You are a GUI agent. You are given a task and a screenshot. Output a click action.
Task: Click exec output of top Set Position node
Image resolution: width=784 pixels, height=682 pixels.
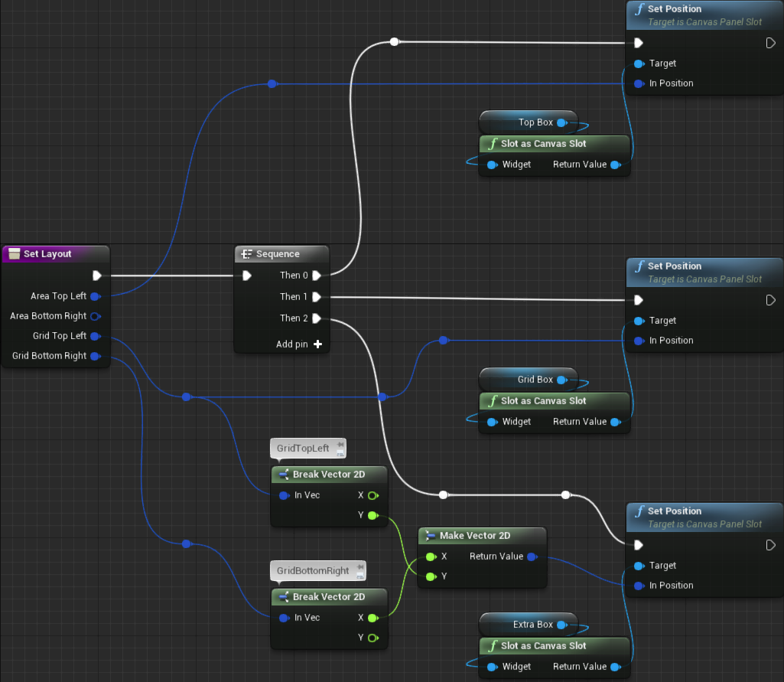pos(770,43)
